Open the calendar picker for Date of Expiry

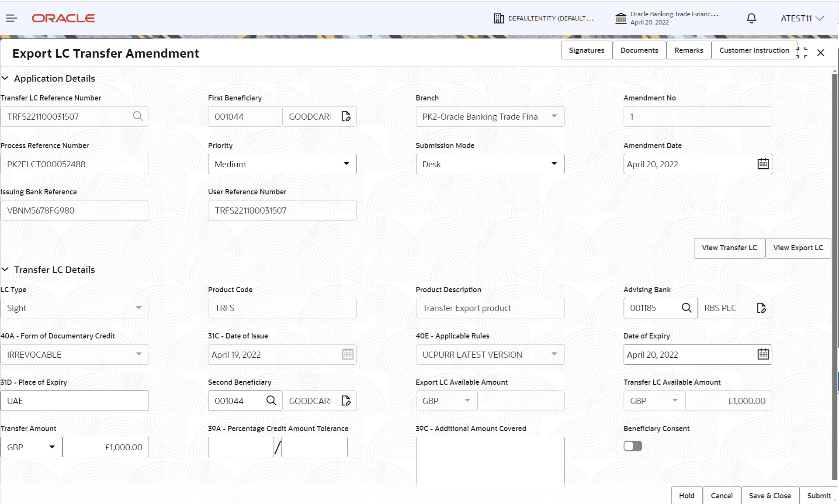763,354
